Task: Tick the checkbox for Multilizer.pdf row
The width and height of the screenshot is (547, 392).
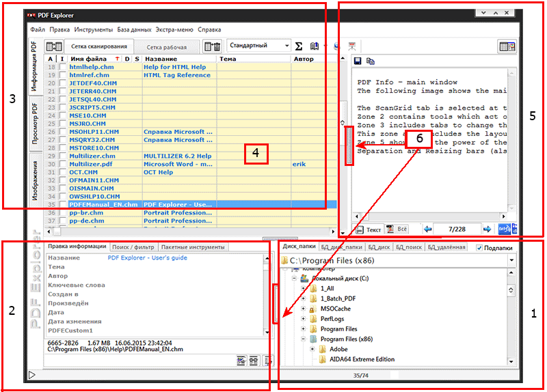Action: 62,164
